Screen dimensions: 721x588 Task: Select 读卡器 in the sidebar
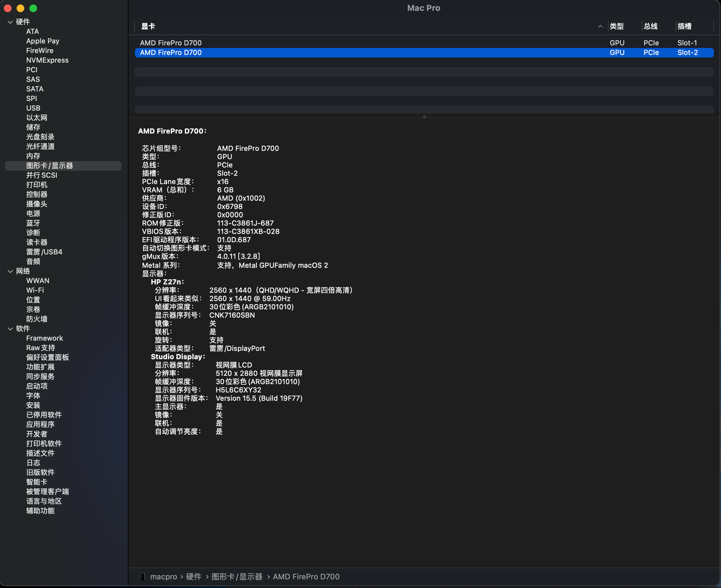[x=36, y=243]
